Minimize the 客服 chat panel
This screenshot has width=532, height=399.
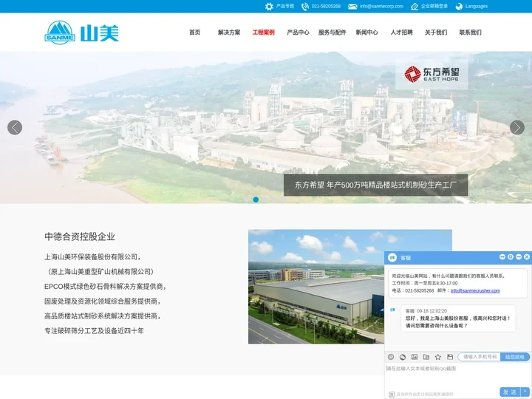(x=519, y=257)
